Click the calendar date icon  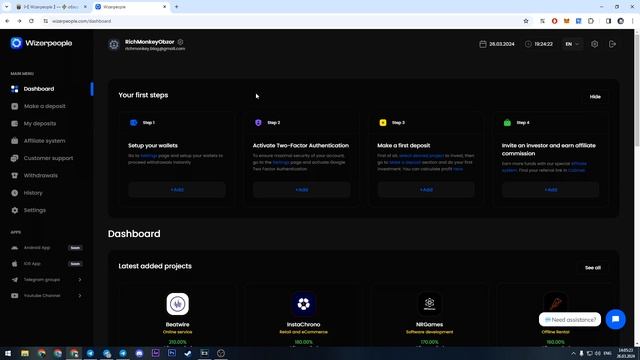point(483,44)
